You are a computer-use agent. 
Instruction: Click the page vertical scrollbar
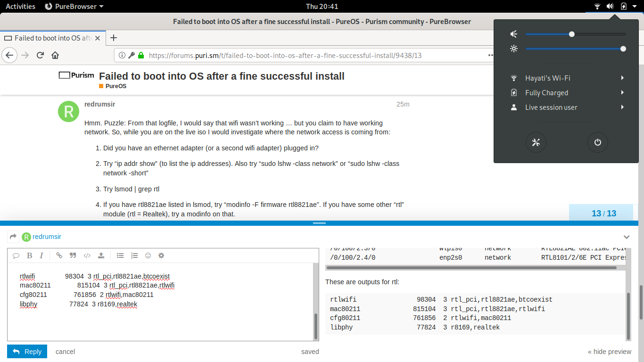tap(641, 302)
